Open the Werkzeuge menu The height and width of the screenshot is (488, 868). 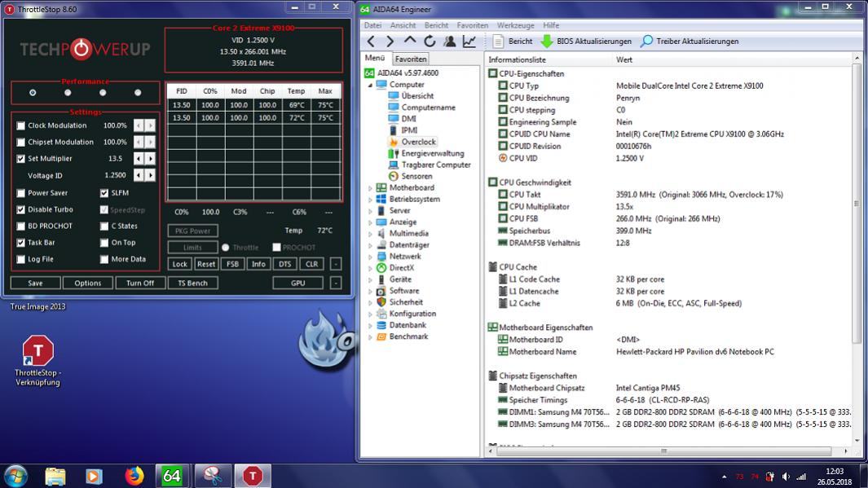(515, 25)
